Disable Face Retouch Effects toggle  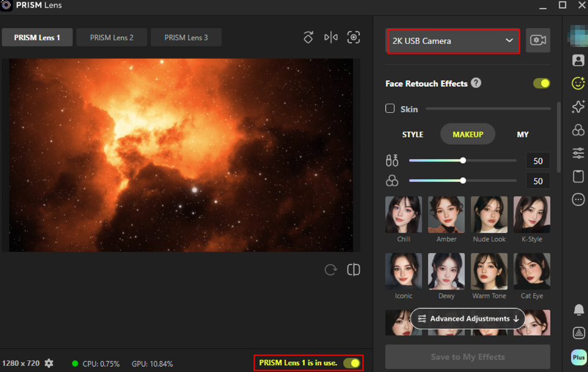(x=541, y=84)
